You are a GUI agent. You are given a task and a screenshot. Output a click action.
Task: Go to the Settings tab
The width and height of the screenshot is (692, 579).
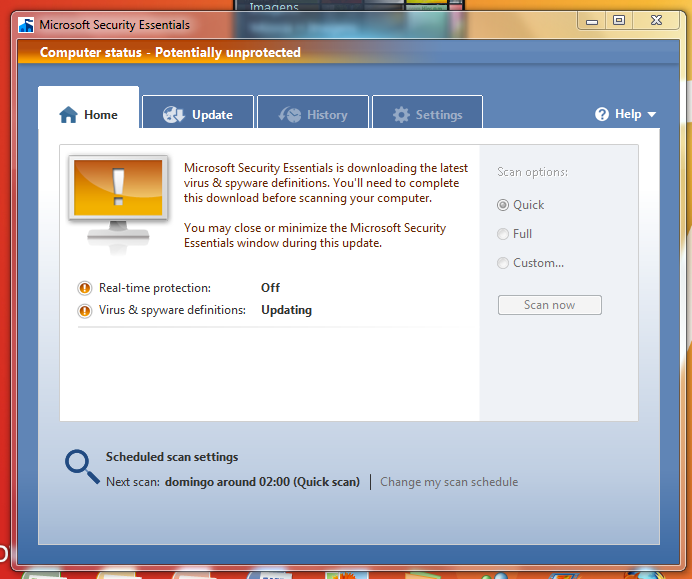point(428,112)
